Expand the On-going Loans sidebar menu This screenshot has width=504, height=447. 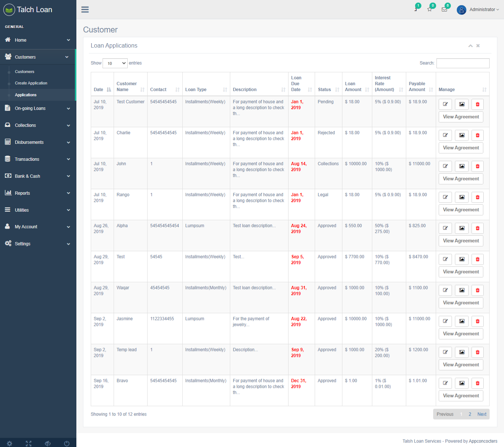38,108
